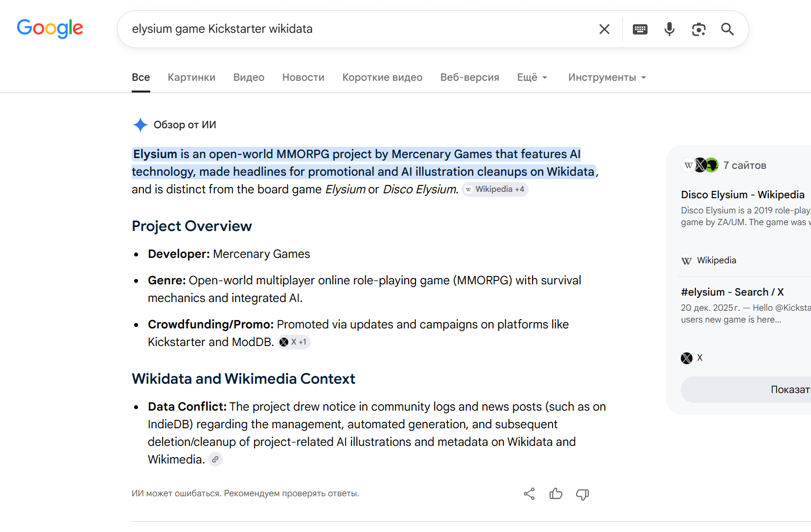Screen dimensions: 811x532
Task: Click the 7 сайтов label
Action: (745, 165)
